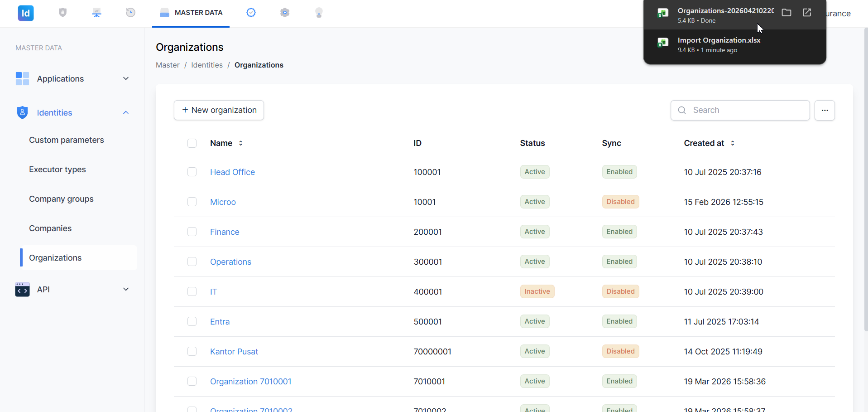This screenshot has height=412, width=868.
Task: Go to Identities breadcrumb link
Action: 207,65
